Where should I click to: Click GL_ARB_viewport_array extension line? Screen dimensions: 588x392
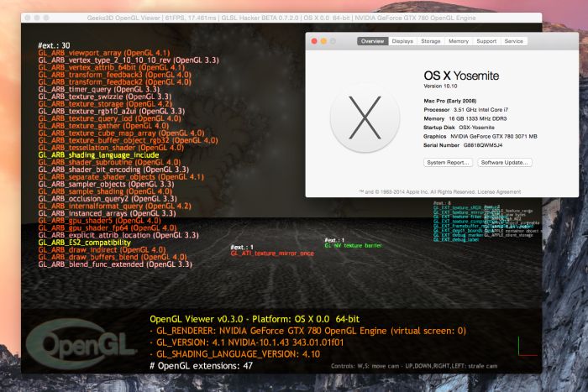coord(104,53)
